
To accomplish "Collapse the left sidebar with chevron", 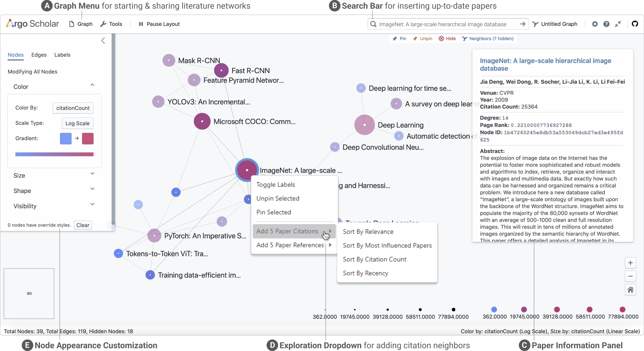I will coord(103,41).
